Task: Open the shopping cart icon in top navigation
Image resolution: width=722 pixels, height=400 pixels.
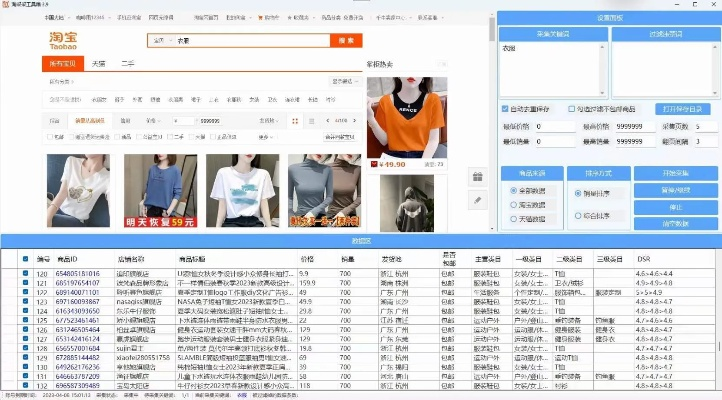Action: click(260, 17)
